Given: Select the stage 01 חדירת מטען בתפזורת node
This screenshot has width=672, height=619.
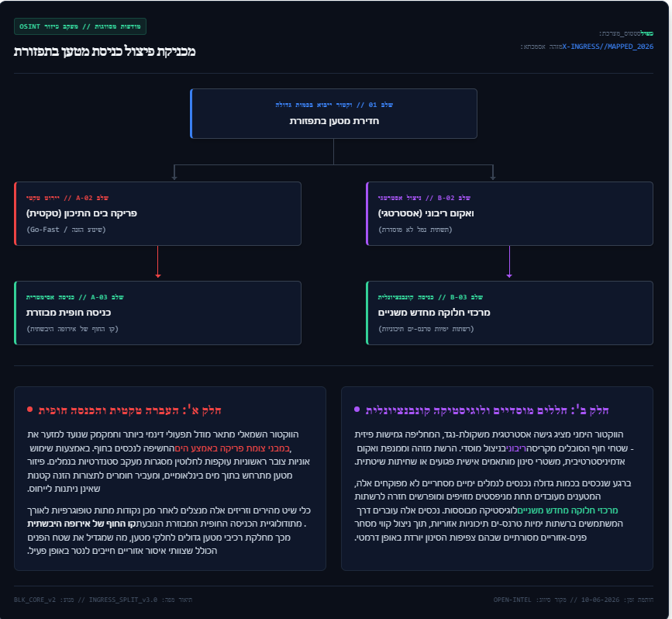Looking at the screenshot, I should 333,114.
